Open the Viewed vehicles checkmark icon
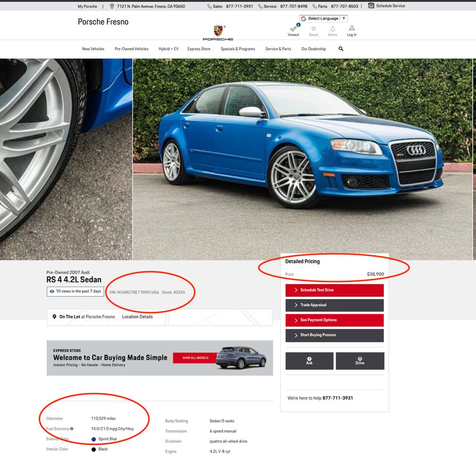 293,29
